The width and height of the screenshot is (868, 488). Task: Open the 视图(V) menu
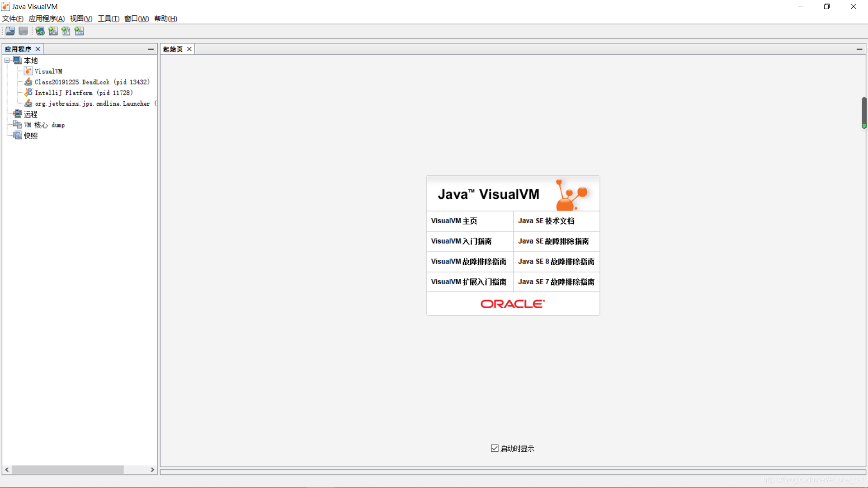81,19
